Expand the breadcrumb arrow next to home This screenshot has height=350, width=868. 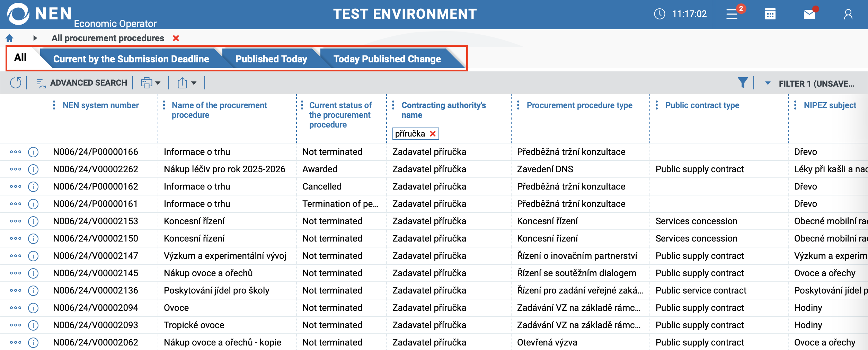point(35,38)
